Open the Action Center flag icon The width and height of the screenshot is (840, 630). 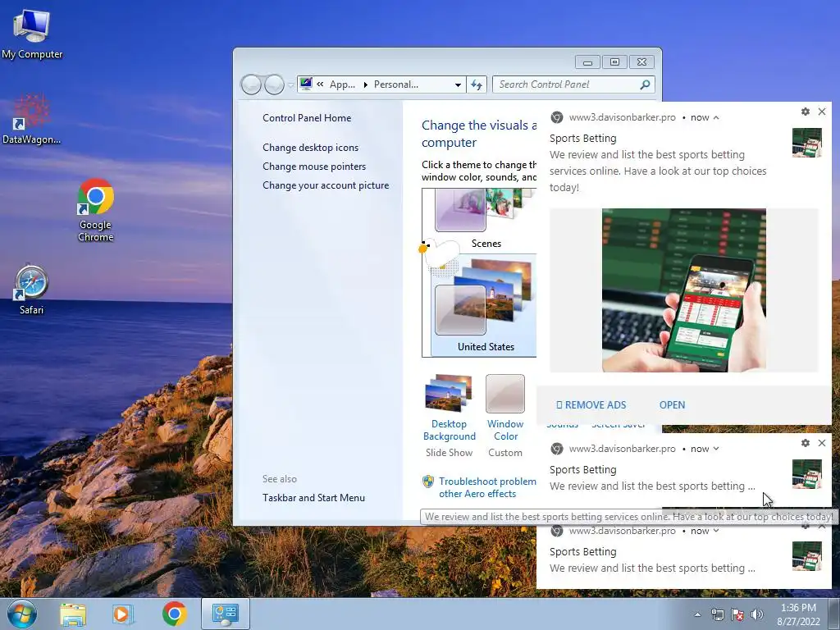737,614
